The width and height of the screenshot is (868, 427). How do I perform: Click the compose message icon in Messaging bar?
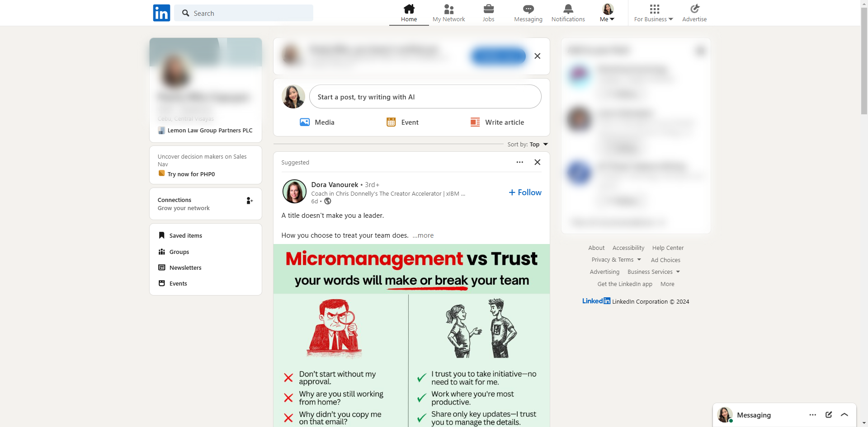click(x=829, y=415)
